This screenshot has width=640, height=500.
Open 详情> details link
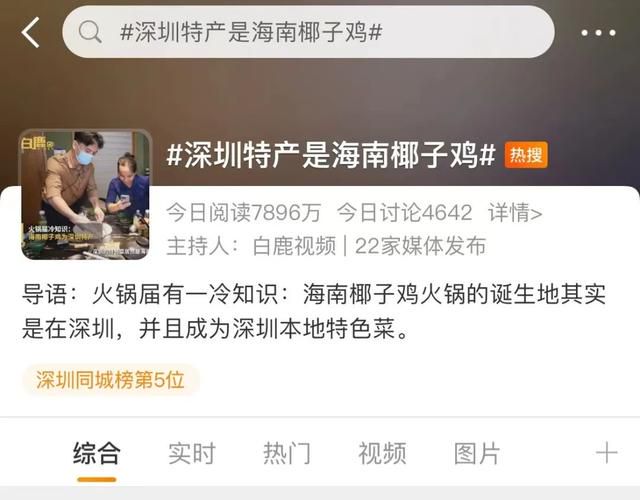515,213
